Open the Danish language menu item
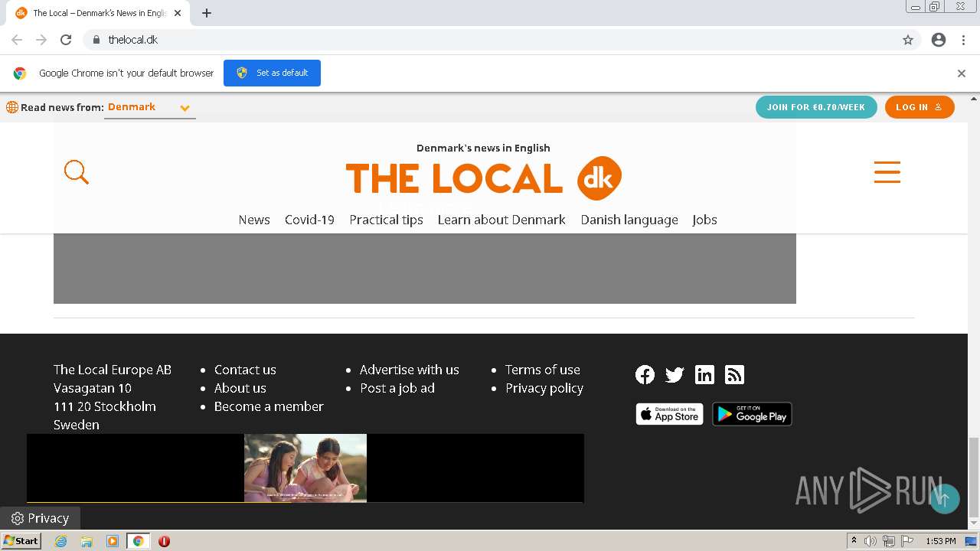The image size is (980, 551). (x=629, y=220)
